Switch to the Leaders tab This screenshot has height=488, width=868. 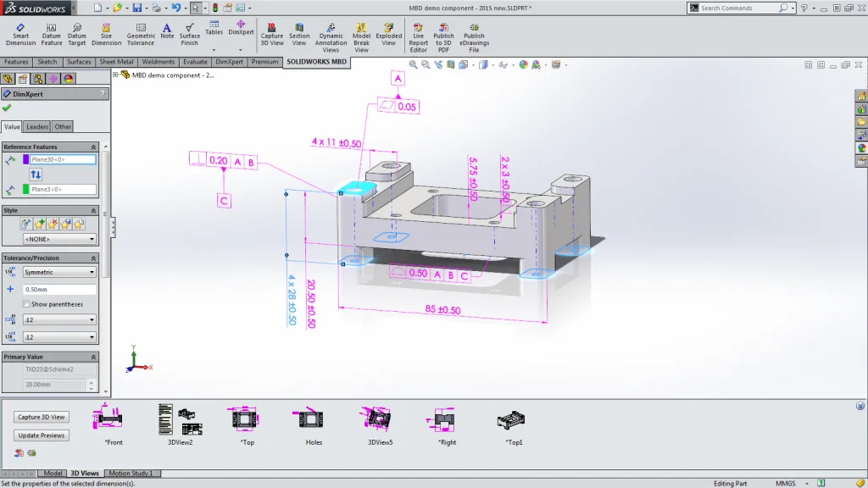(x=36, y=126)
